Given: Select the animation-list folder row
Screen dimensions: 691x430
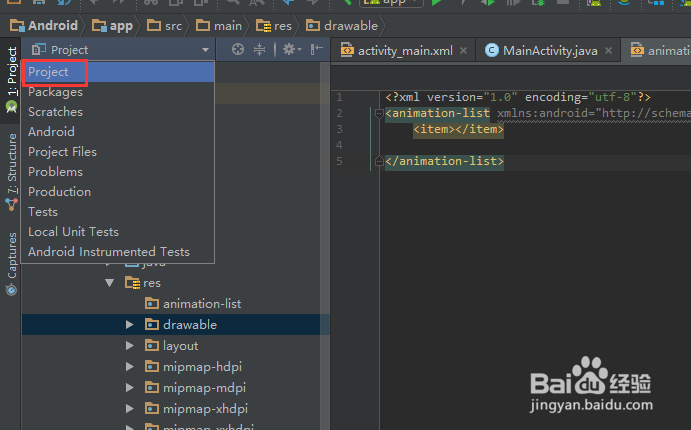Looking at the screenshot, I should (175, 304).
